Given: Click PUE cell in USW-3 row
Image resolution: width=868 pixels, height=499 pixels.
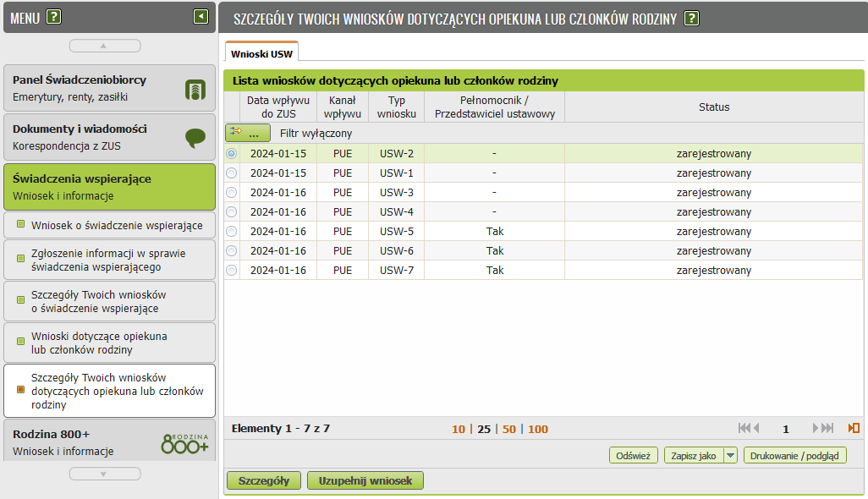Looking at the screenshot, I should click(343, 193).
